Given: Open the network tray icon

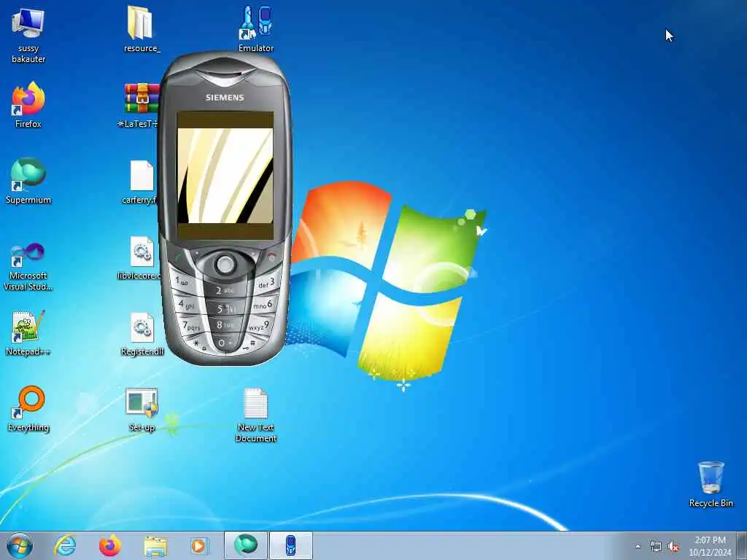Looking at the screenshot, I should (656, 547).
